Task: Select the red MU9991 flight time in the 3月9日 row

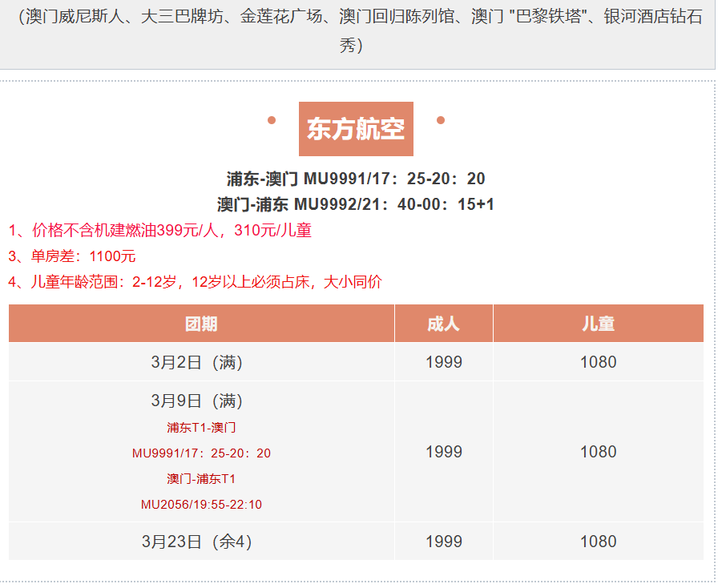Action: point(202,453)
